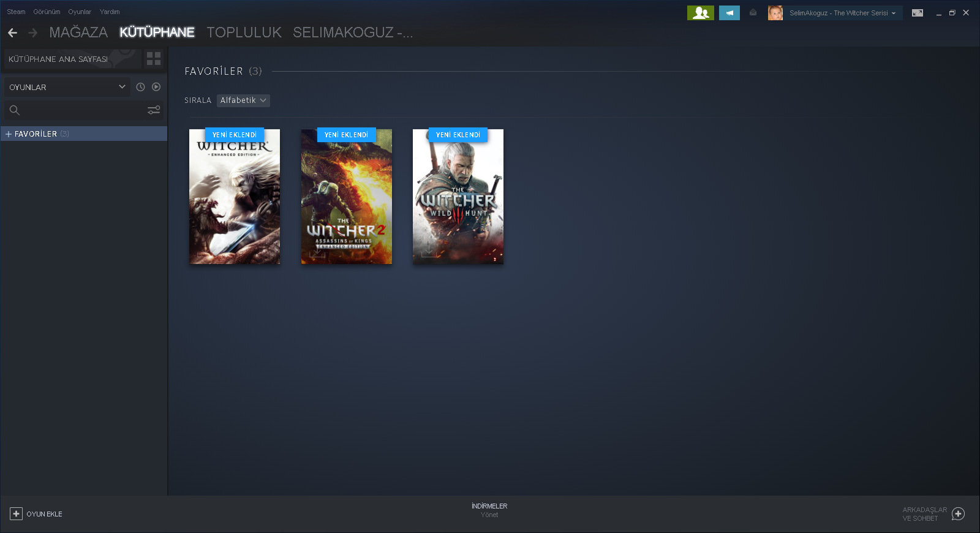980x533 pixels.
Task: Open İndirmeler at the bottom
Action: (x=489, y=506)
